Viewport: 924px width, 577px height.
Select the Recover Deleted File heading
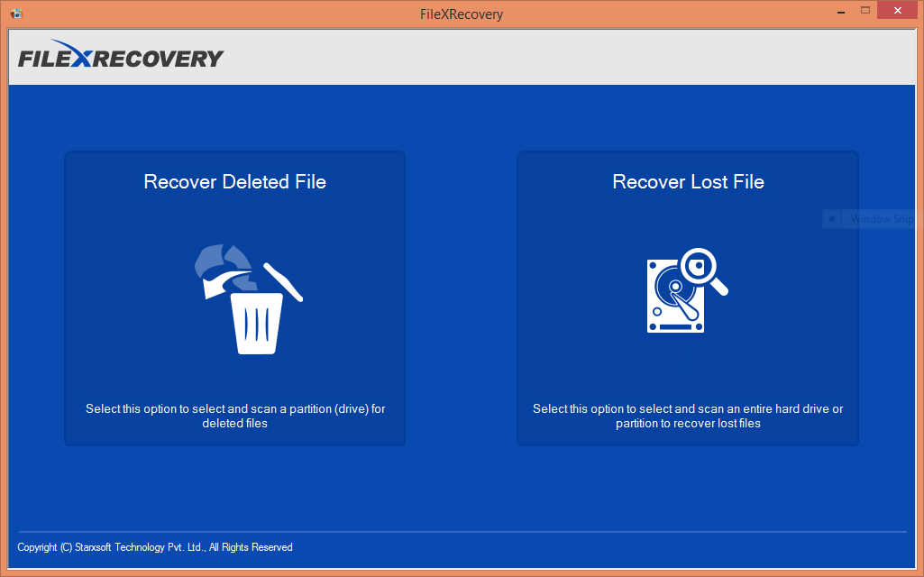pos(234,182)
